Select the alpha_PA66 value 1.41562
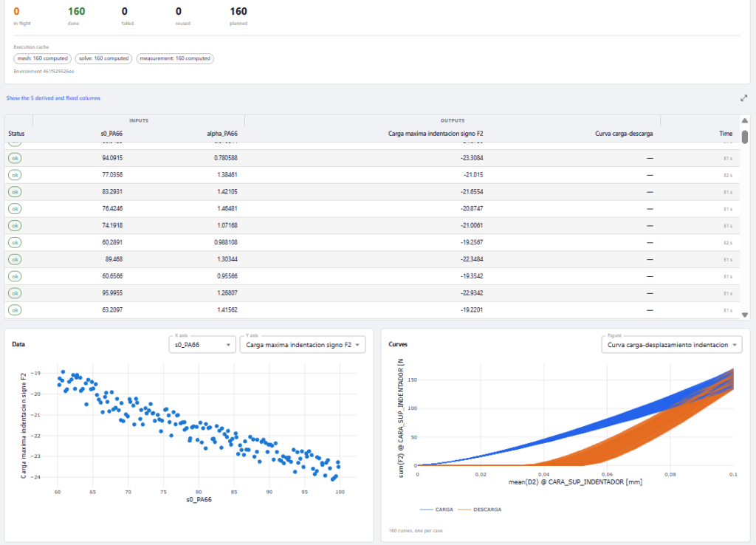The height and width of the screenshot is (545, 756). (227, 310)
